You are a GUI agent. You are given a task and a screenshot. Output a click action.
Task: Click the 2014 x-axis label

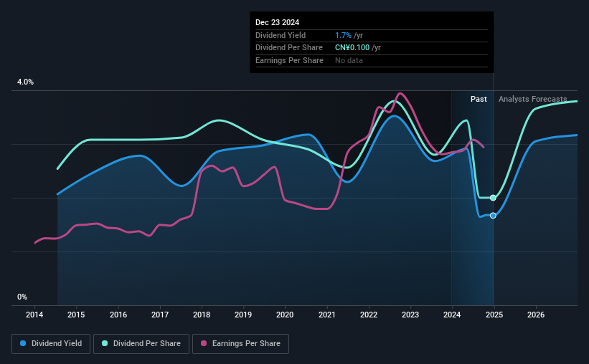tap(34, 315)
